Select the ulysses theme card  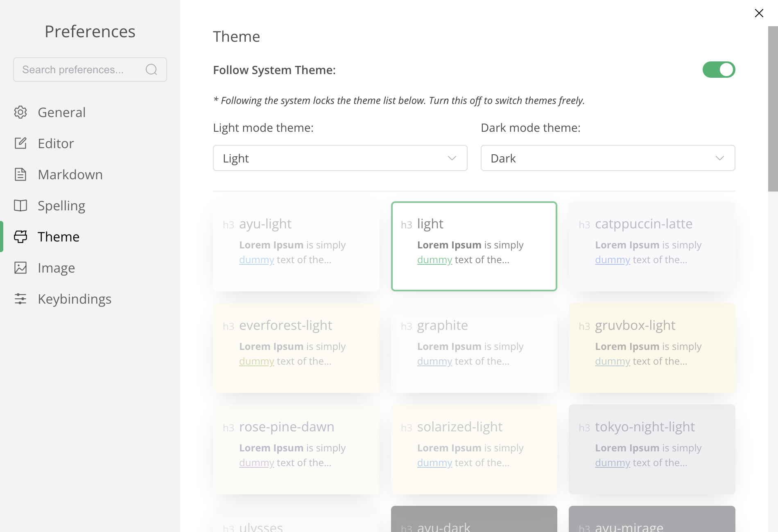click(296, 519)
